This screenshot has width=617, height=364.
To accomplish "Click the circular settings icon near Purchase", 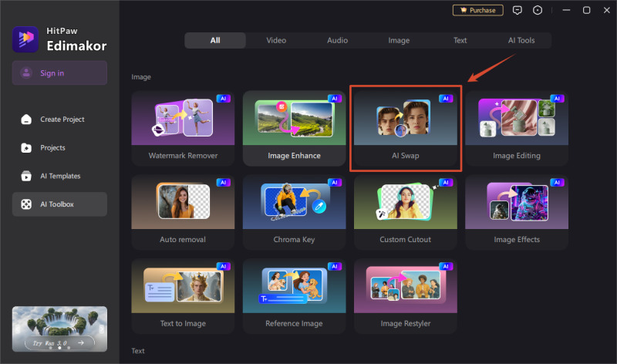I will pos(537,10).
